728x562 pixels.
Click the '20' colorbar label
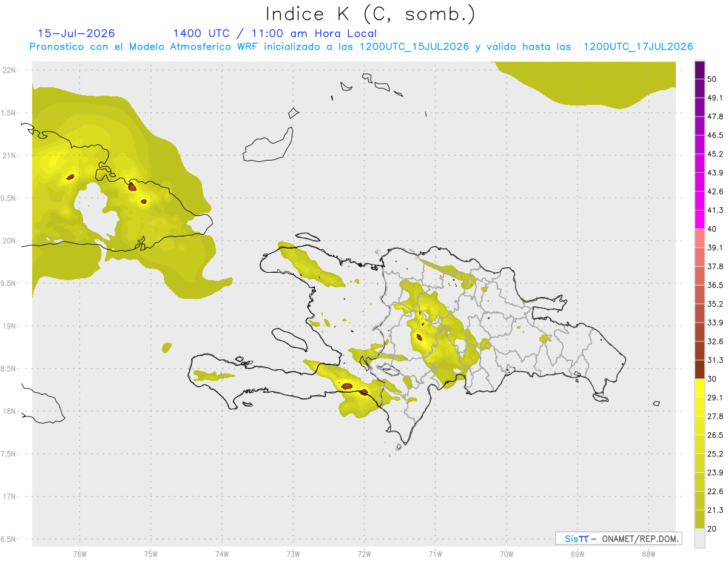pos(712,529)
